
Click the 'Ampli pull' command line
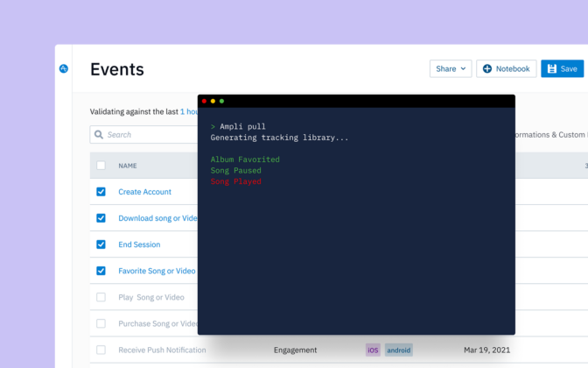242,126
